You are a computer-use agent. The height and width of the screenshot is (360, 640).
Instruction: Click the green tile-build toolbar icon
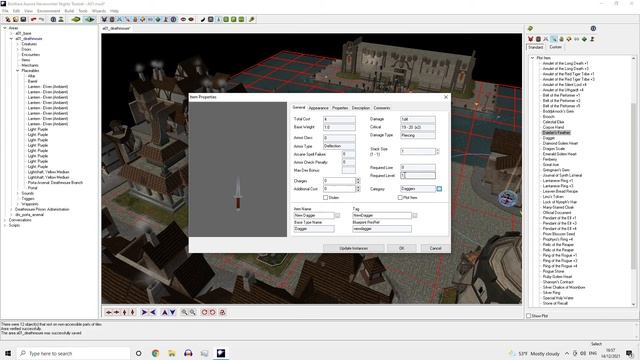click(76, 19)
